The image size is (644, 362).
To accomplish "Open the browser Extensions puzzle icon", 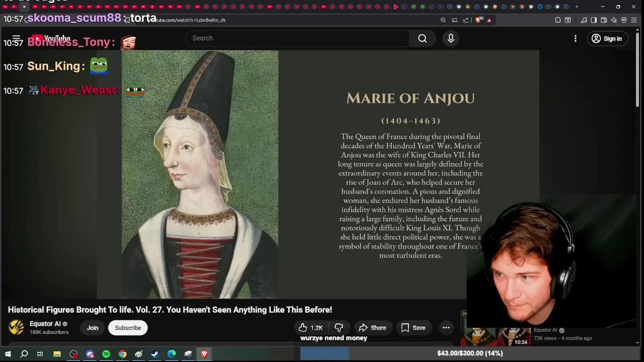I will point(558,20).
